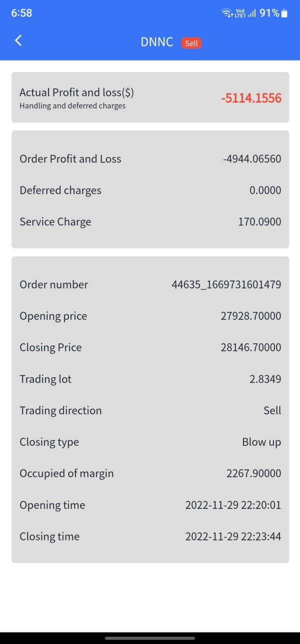The image size is (300, 644).
Task: Tap the Occupied of margin value
Action: click(x=253, y=473)
